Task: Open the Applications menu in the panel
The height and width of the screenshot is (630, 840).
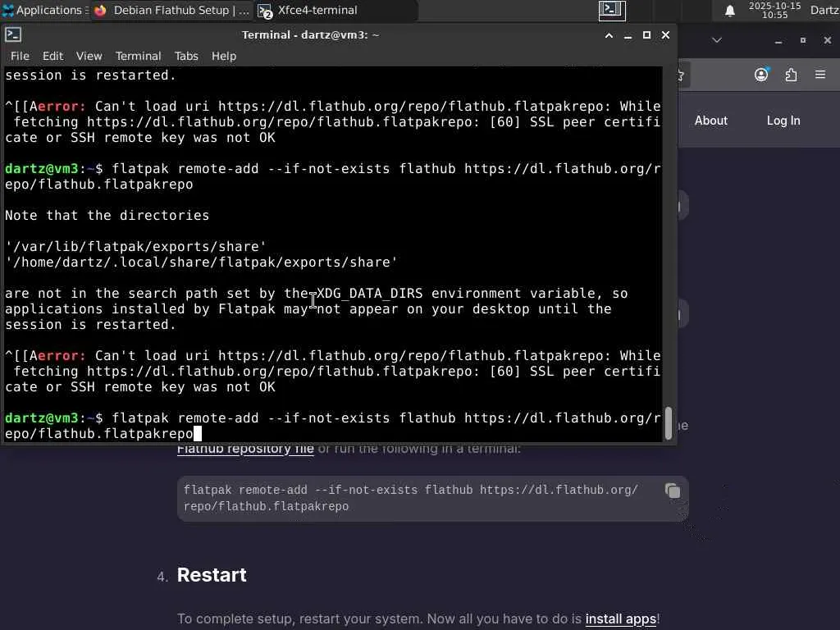Action: coord(43,10)
